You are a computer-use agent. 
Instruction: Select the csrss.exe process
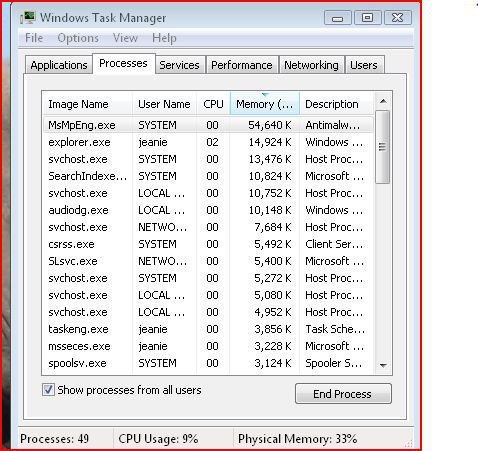click(208, 244)
